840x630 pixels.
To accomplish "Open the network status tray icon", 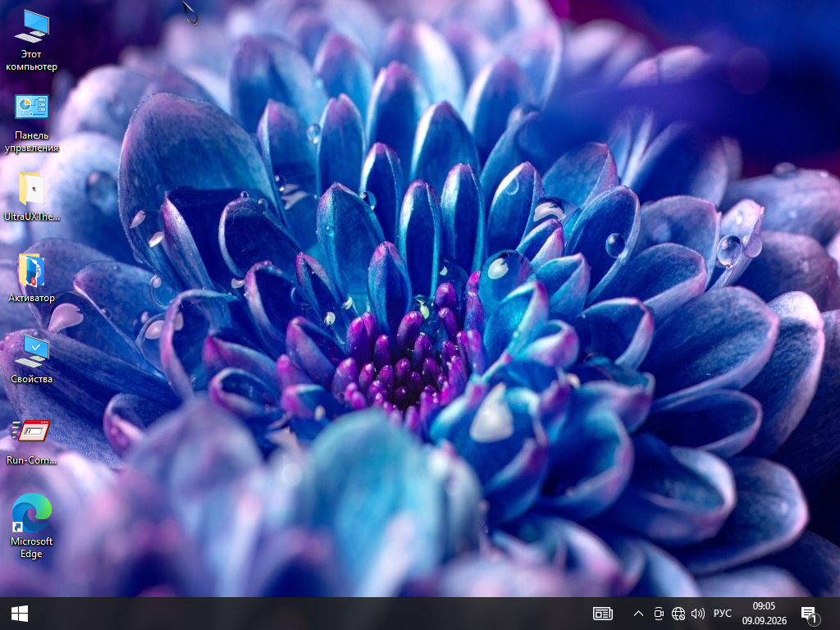I will 678,614.
